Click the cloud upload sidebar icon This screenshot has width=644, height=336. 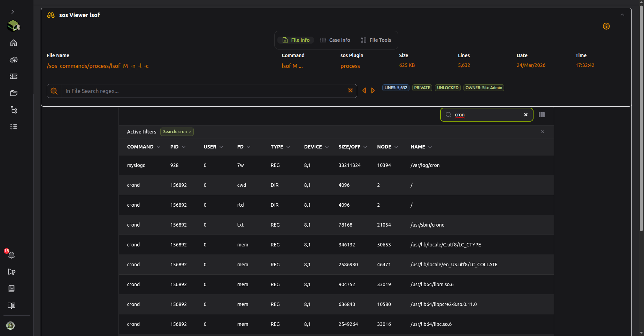click(x=14, y=60)
